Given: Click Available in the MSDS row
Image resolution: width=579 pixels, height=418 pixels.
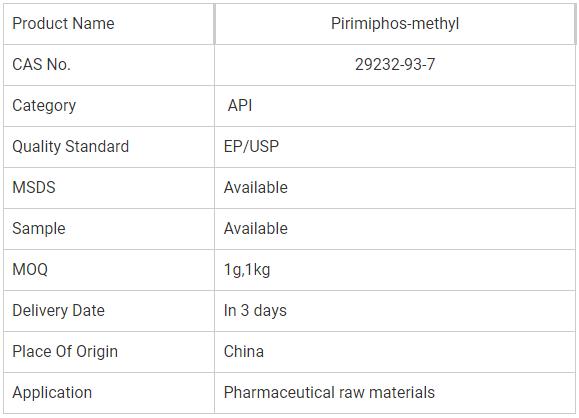Looking at the screenshot, I should click(x=256, y=188).
